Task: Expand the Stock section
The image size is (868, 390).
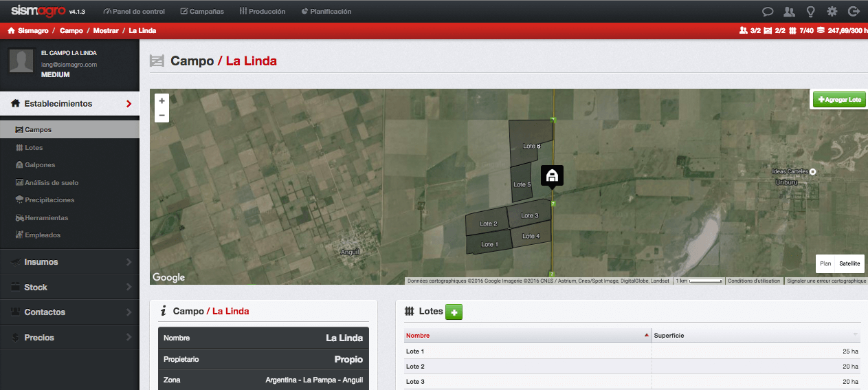Action: click(69, 287)
